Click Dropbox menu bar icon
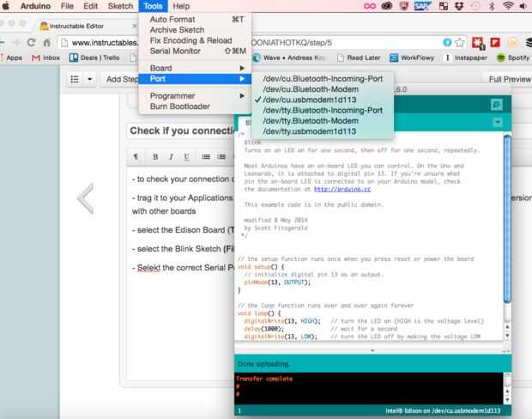 pos(459,6)
